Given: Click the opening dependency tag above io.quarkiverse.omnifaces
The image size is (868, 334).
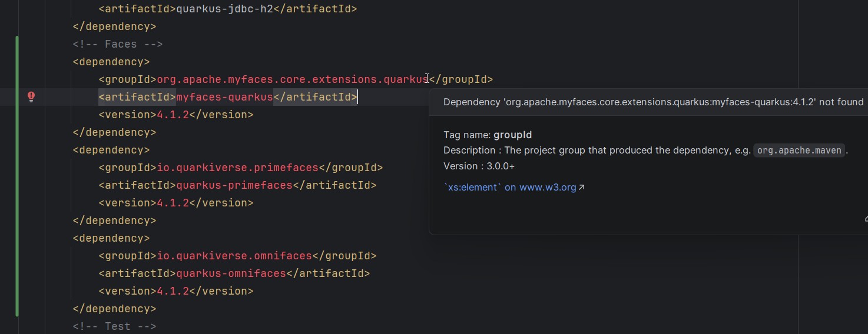Looking at the screenshot, I should click(x=111, y=238).
